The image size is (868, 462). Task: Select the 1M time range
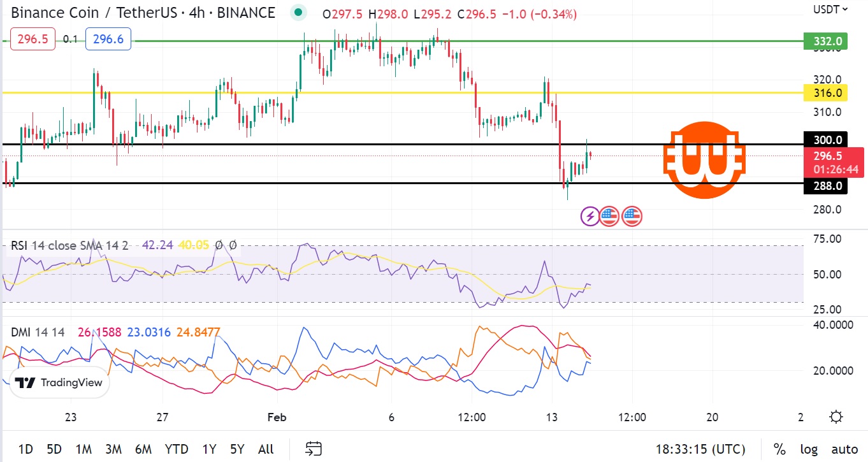(x=83, y=449)
